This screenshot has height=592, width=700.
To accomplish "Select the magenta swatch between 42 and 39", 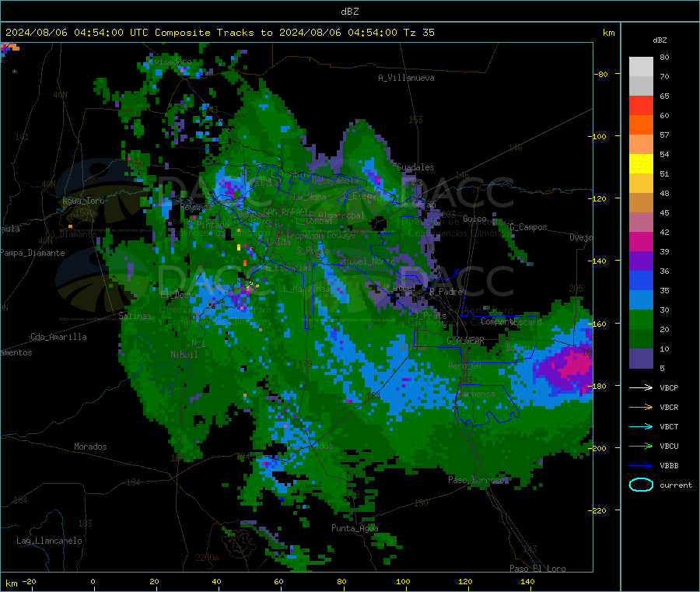I will pos(641,241).
